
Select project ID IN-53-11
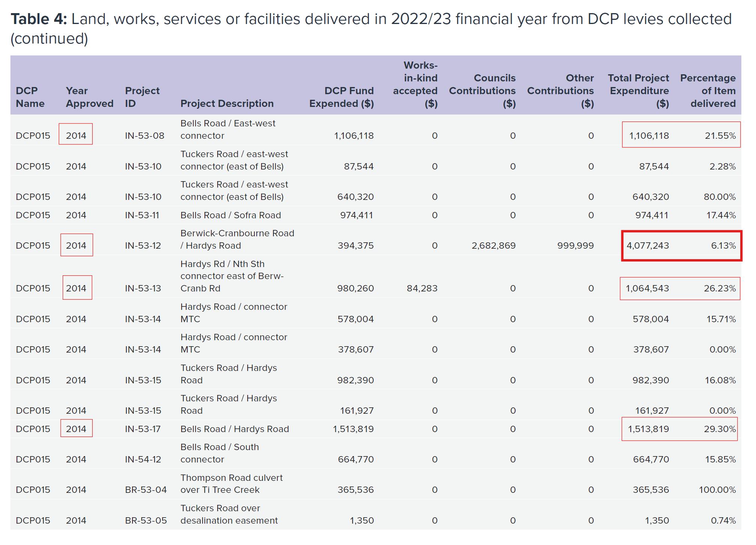pos(142,215)
